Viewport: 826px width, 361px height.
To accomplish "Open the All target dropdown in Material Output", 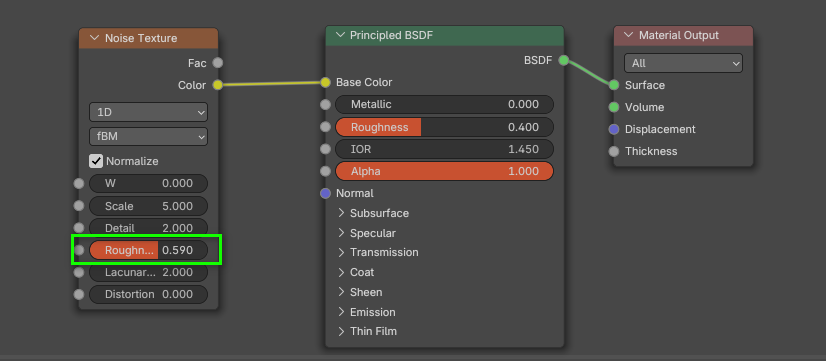I will (683, 63).
